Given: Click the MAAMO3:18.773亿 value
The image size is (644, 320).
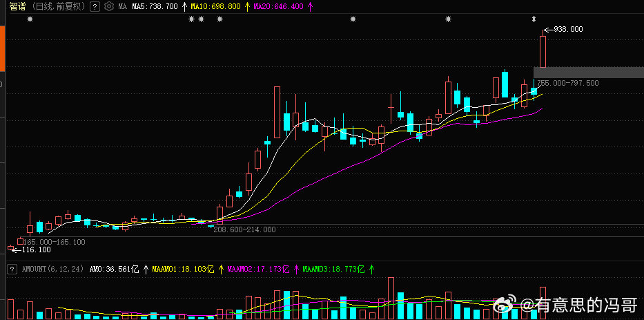Looking at the screenshot, I should coord(333,270).
